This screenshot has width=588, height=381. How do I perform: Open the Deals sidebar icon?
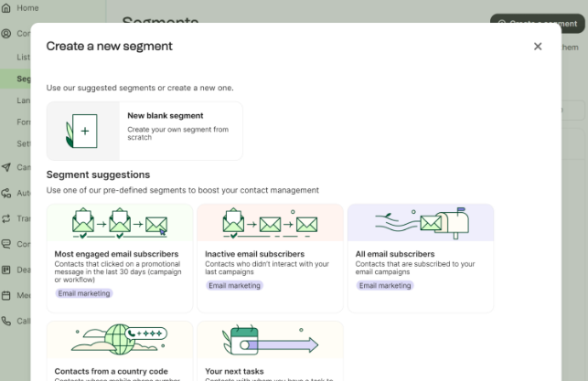7,270
